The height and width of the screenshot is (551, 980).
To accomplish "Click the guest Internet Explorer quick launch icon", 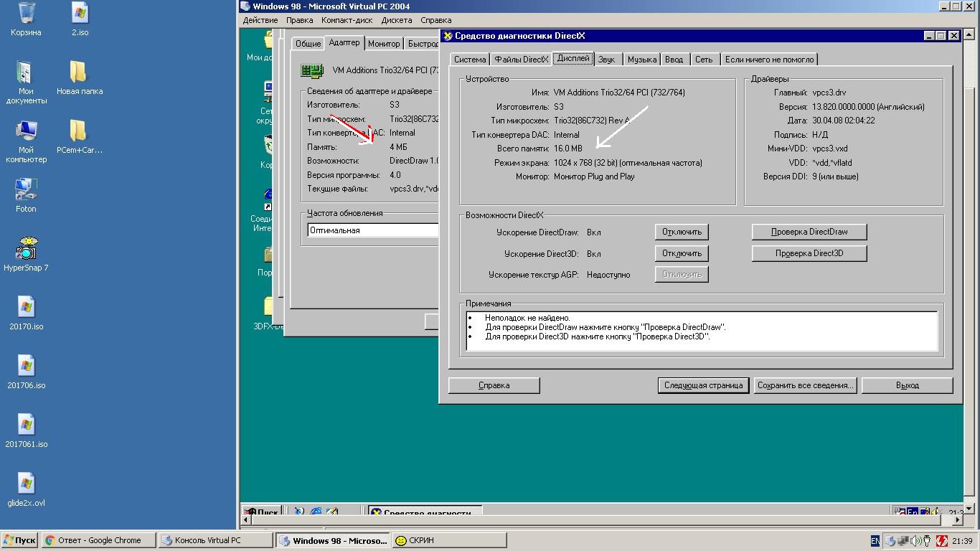I will 316,512.
